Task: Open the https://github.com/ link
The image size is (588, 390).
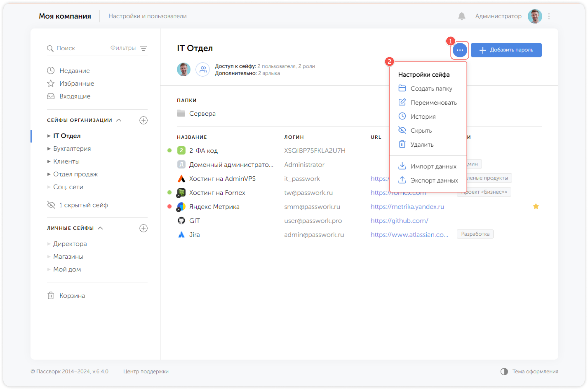Action: [399, 221]
